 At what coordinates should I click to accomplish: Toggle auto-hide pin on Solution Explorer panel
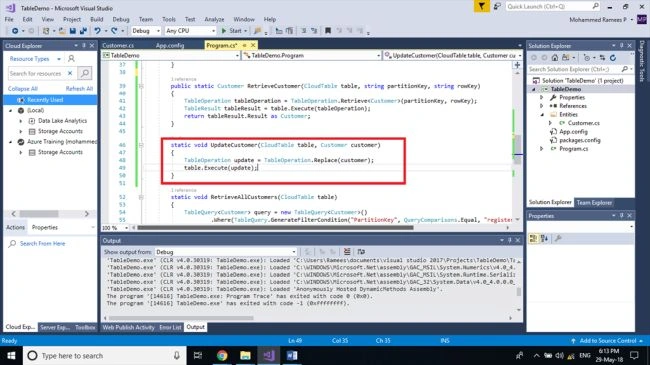[621, 46]
